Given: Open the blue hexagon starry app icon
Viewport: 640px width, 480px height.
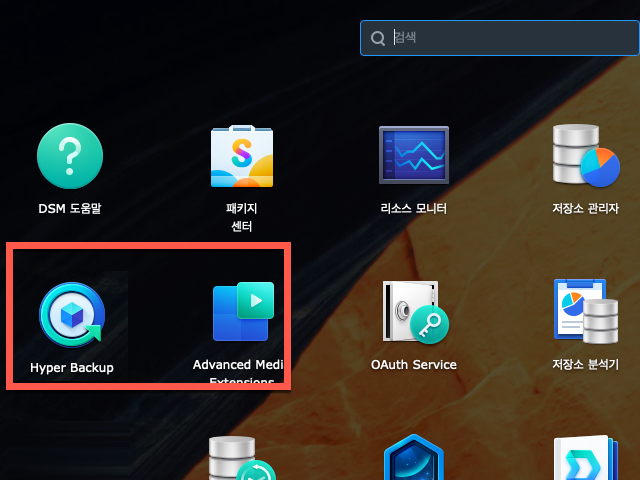Looking at the screenshot, I should (413, 457).
